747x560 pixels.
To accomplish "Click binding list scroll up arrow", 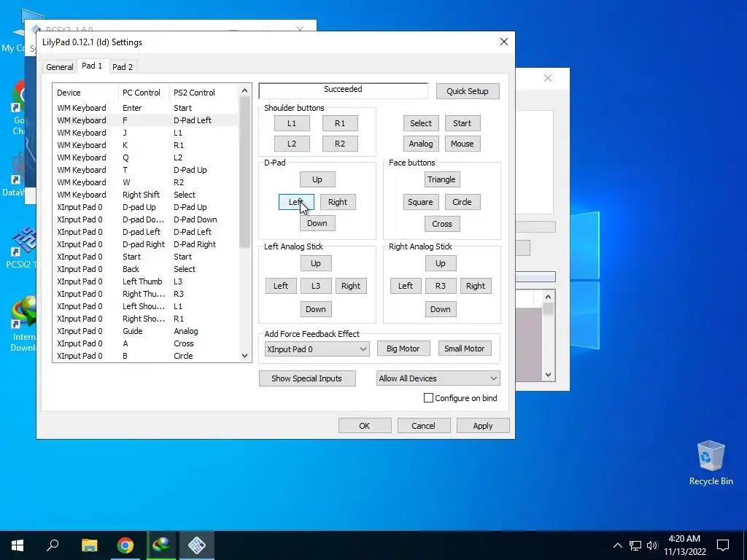I will (x=245, y=90).
